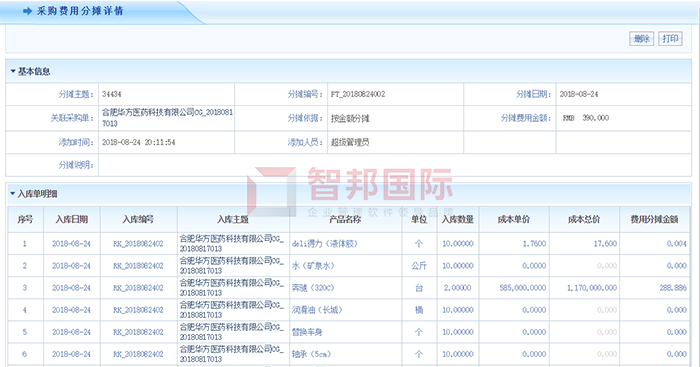700x367 pixels.
Task: Click the 入库主题 text in row 4
Action: pyautogui.click(x=232, y=310)
